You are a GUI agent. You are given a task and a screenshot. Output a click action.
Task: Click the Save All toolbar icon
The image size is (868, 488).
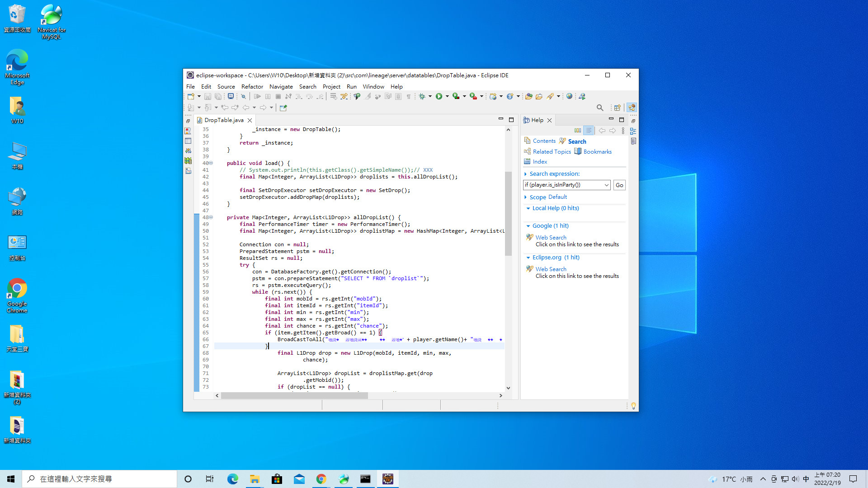click(218, 96)
